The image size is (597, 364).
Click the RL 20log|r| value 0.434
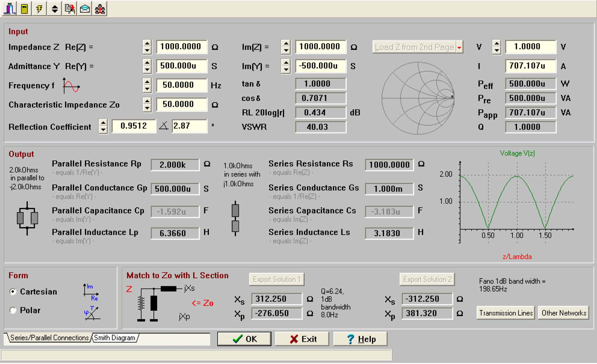(x=321, y=113)
